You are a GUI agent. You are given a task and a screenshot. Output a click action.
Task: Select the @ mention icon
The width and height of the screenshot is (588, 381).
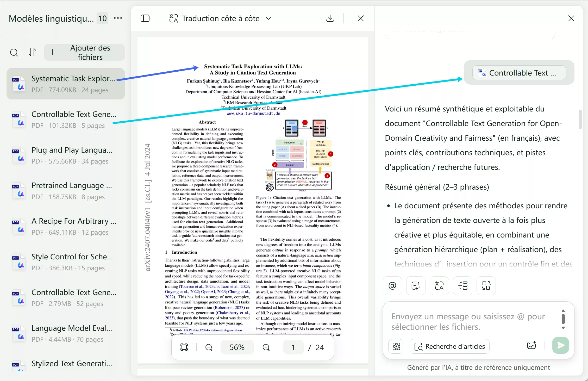[392, 286]
